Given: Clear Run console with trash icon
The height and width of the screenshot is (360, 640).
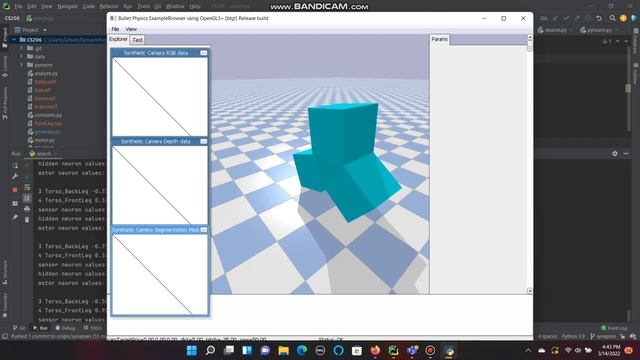Looking at the screenshot, I should [27, 220].
